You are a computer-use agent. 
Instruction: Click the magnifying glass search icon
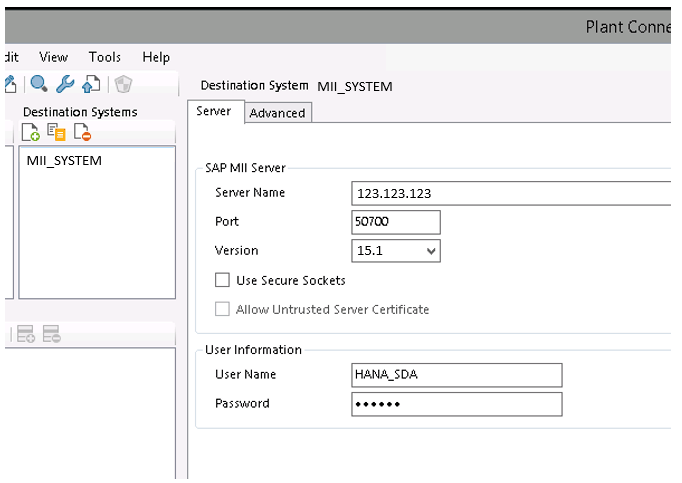(39, 85)
